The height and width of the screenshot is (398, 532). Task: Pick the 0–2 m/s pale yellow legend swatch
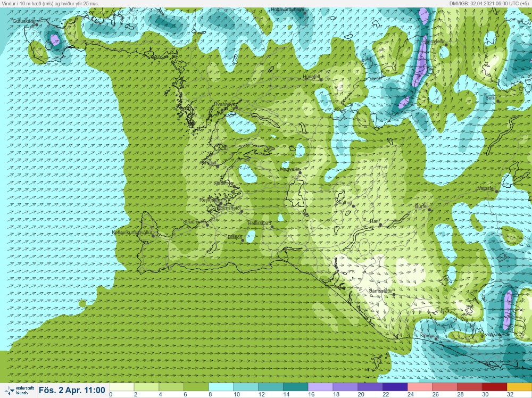click(121, 387)
